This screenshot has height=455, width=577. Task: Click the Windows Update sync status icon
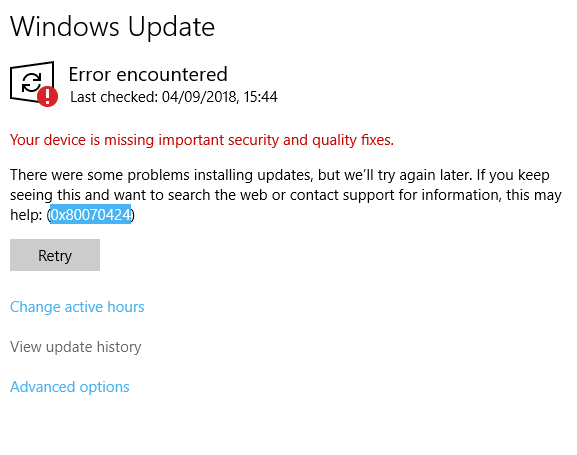(x=33, y=84)
